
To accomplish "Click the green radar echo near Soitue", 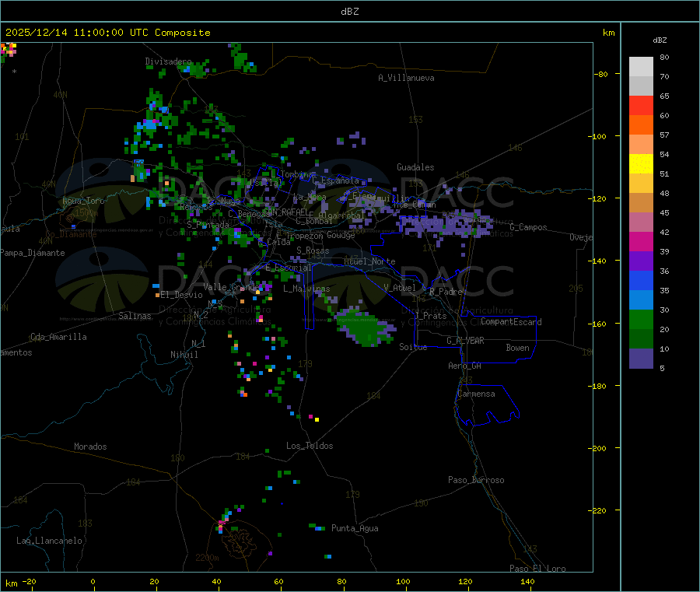I will pos(366,328).
